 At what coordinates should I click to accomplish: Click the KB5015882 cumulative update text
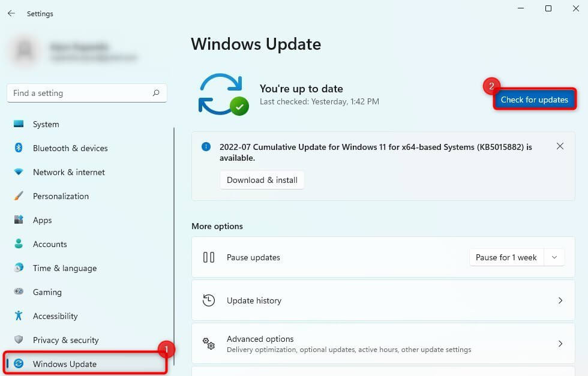(x=376, y=152)
